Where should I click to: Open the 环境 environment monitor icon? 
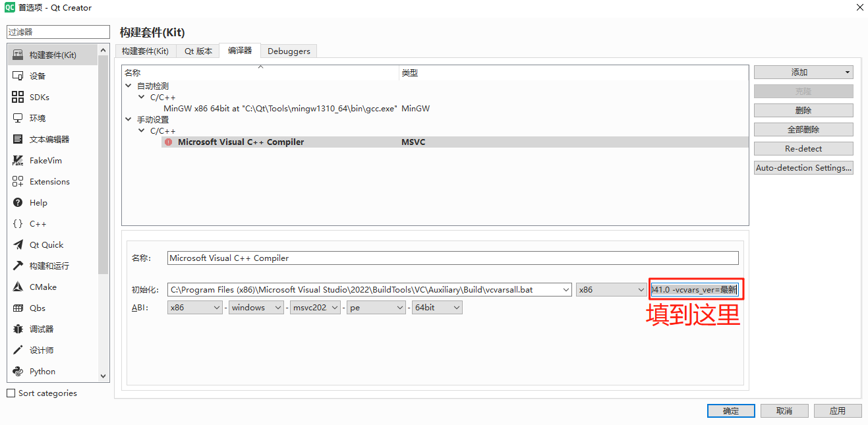click(18, 118)
